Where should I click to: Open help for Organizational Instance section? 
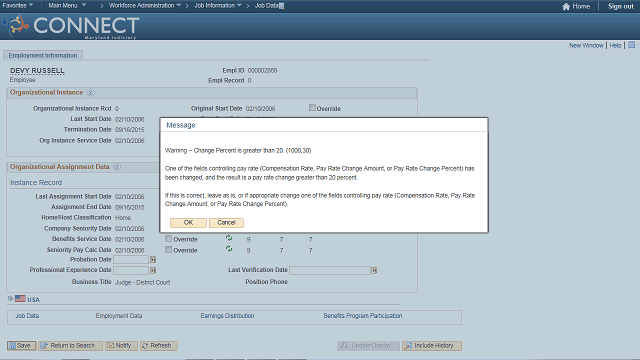(91, 93)
